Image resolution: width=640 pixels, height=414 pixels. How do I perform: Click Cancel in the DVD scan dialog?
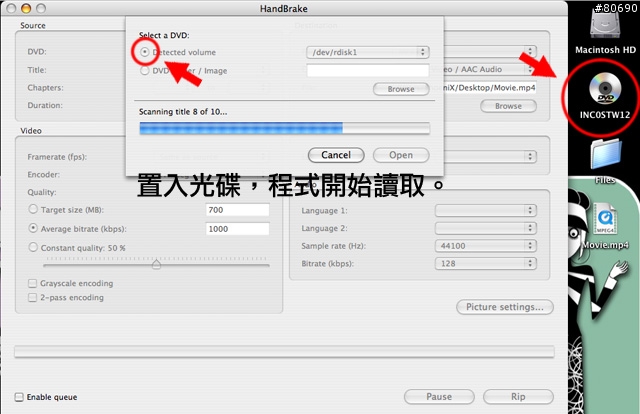point(336,155)
